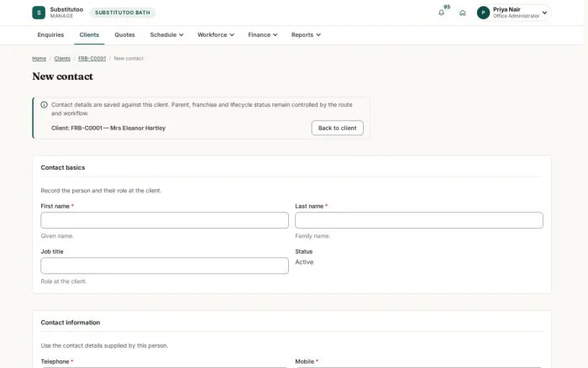This screenshot has height=368, width=588.
Task: Open the FRB-C0001 breadcrumb link
Action: tap(92, 59)
